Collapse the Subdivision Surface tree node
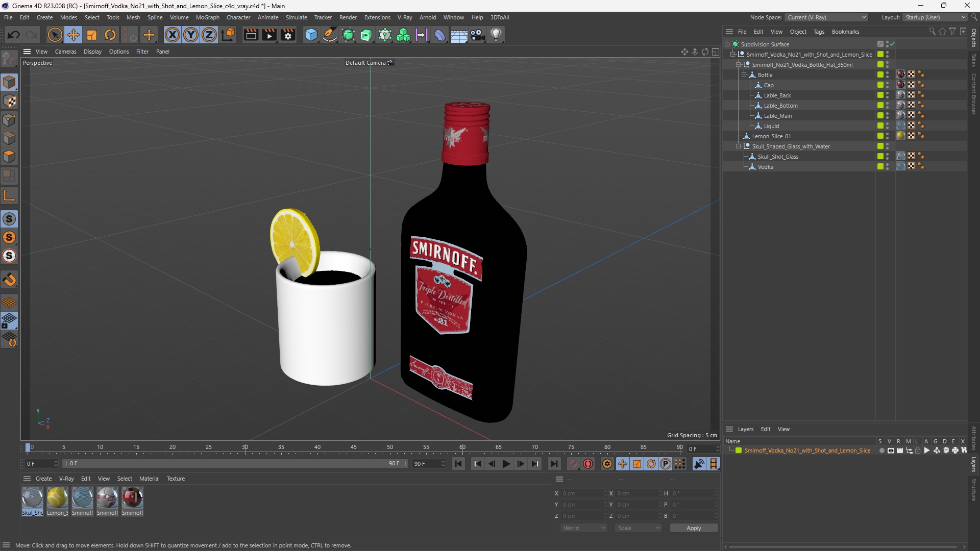The width and height of the screenshot is (980, 551). click(728, 44)
